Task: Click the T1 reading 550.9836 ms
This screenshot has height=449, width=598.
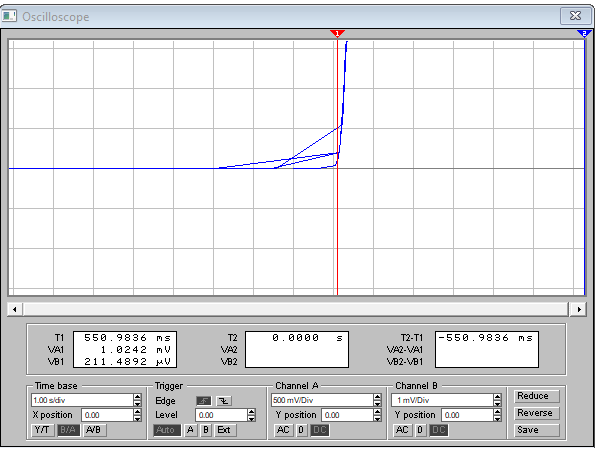Action: (x=127, y=338)
